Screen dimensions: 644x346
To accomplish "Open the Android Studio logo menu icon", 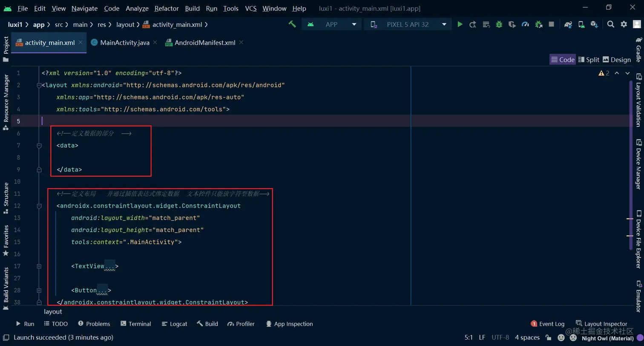I will pos(8,9).
